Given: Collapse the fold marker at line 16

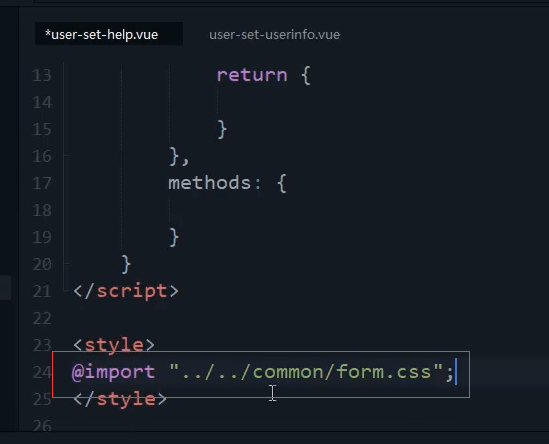Looking at the screenshot, I should pyautogui.click(x=66, y=155).
